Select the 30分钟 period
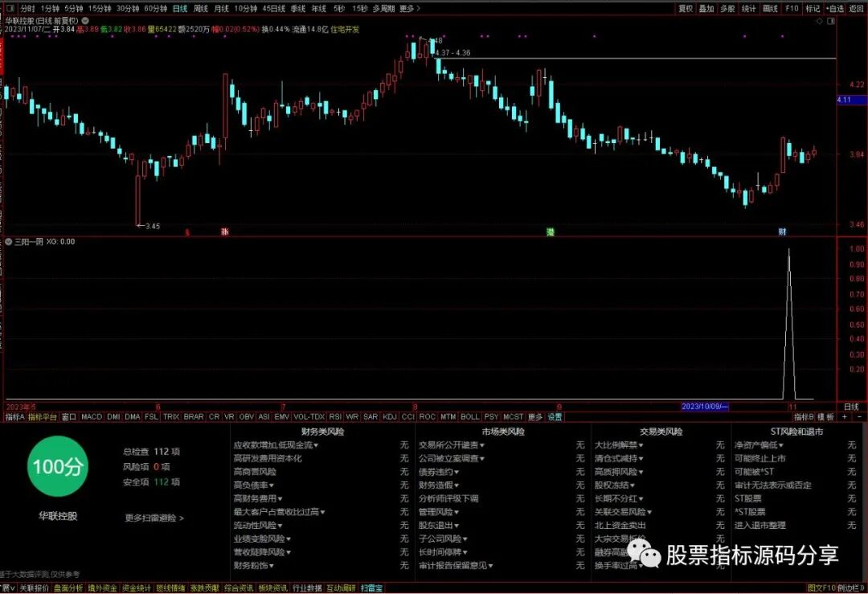Screen dimensions: 868x594 click(127, 8)
